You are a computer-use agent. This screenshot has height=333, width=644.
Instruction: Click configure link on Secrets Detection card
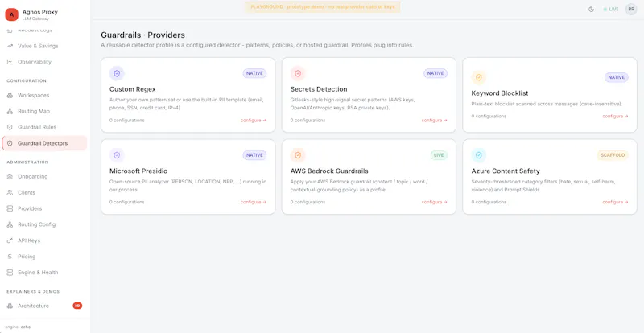pos(434,121)
